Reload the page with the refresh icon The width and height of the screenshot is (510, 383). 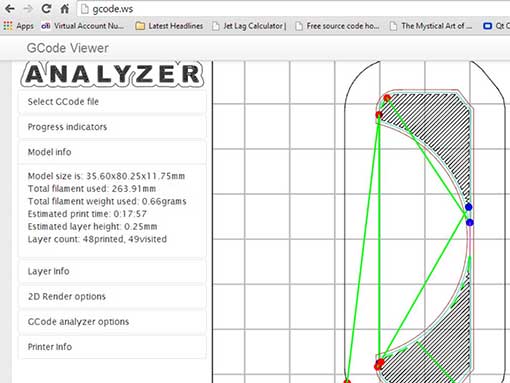point(46,9)
